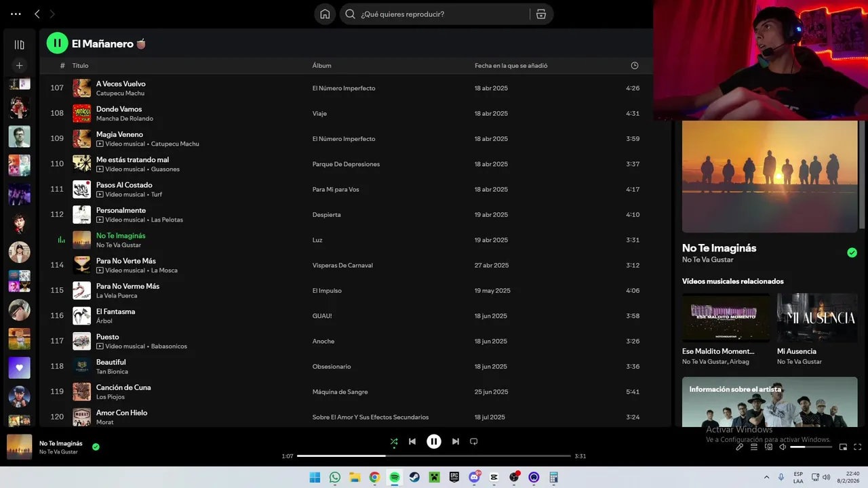Open artist Babasonicos link
This screenshot has width=868, height=488.
point(169,346)
